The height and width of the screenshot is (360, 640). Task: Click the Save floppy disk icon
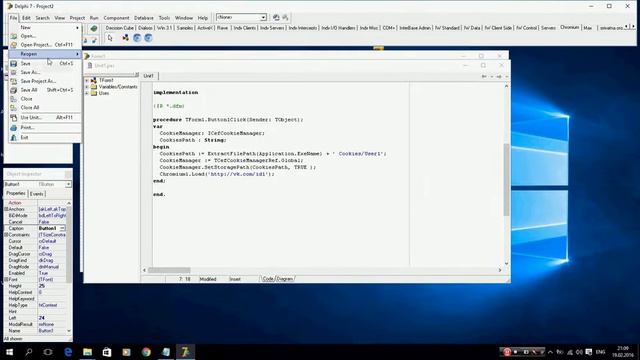click(14, 64)
